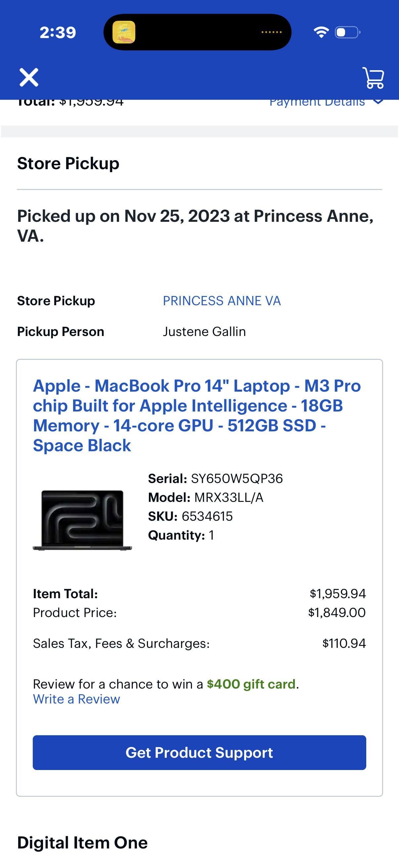Open the PRINCESS ANNE VA store link

point(222,301)
